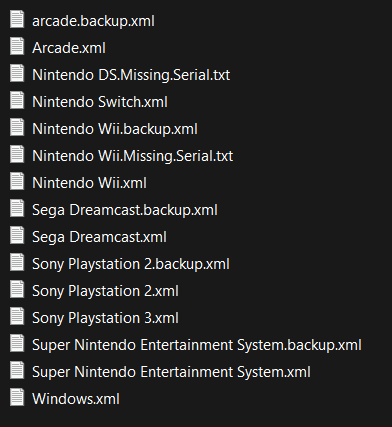
Task: Select the Nintendo Wii.backup.xml file icon
Action: click(x=17, y=127)
